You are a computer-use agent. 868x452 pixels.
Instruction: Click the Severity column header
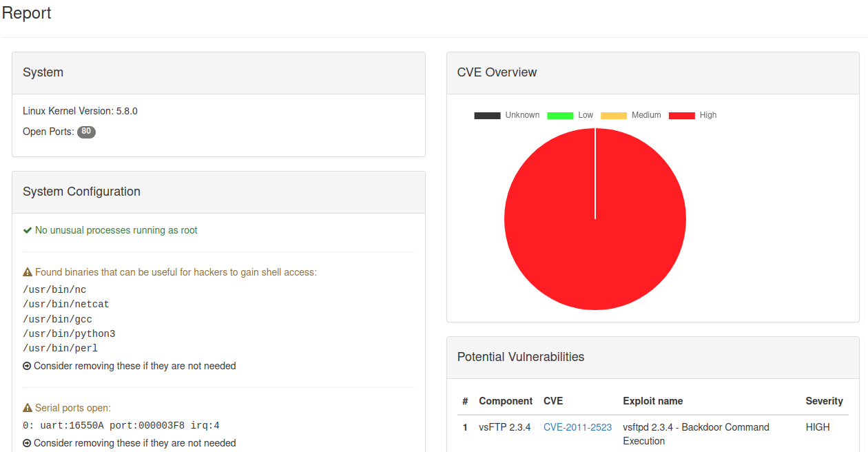point(824,401)
